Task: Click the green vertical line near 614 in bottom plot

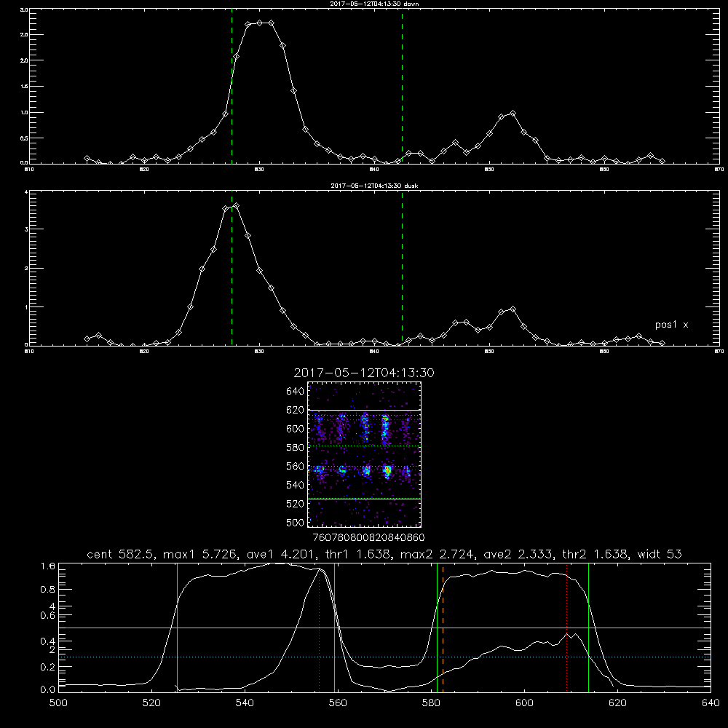Action: click(x=589, y=628)
